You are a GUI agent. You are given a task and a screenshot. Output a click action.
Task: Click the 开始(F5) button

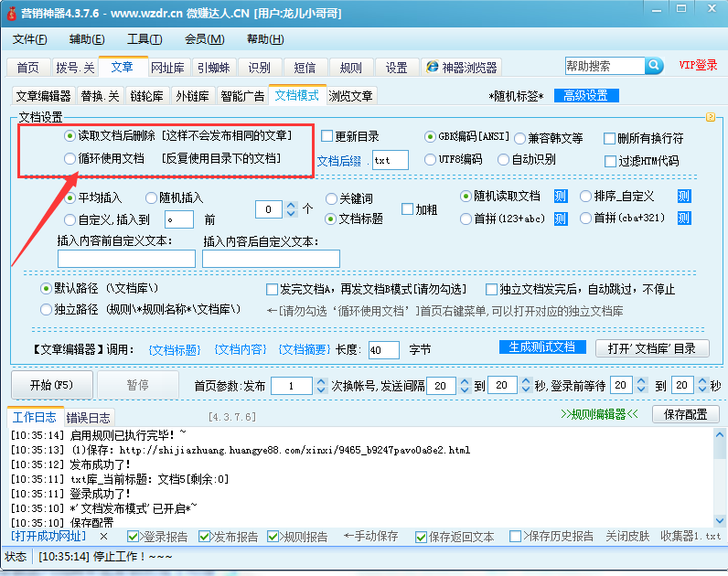click(x=51, y=385)
